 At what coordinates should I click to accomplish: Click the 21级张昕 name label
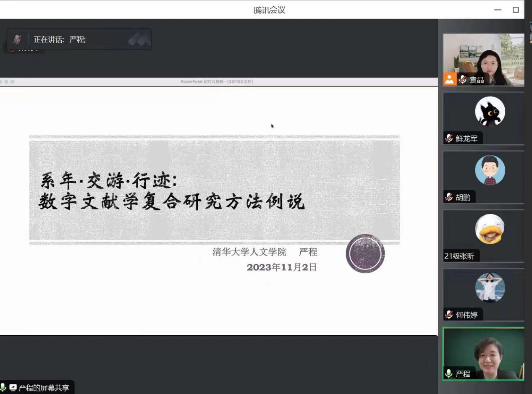click(x=459, y=256)
